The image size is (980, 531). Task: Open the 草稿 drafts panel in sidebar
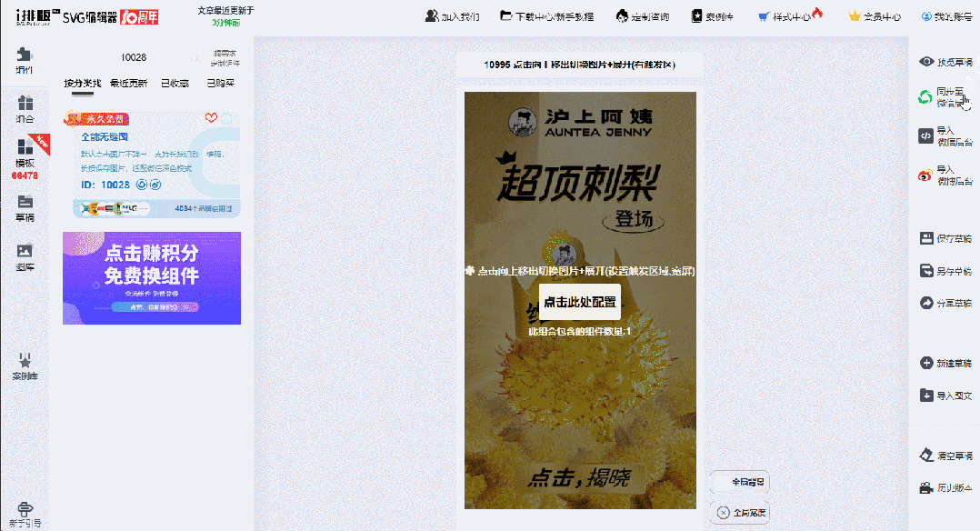(25, 208)
